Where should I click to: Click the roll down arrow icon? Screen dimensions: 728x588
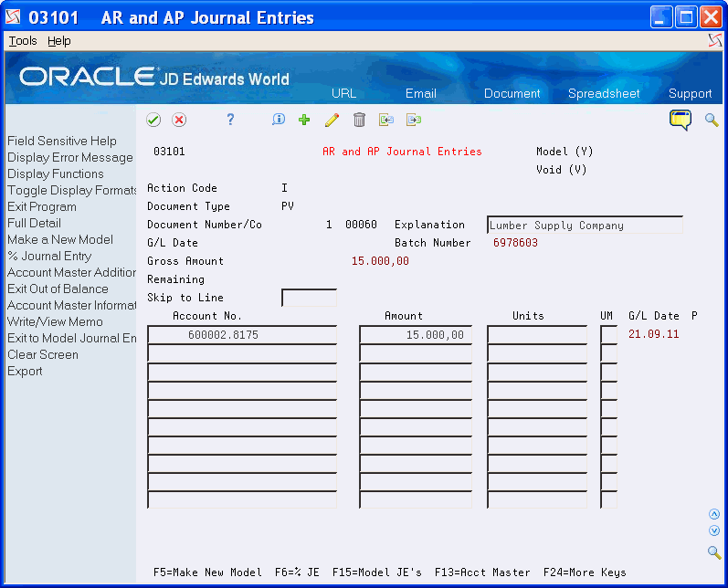tap(714, 530)
